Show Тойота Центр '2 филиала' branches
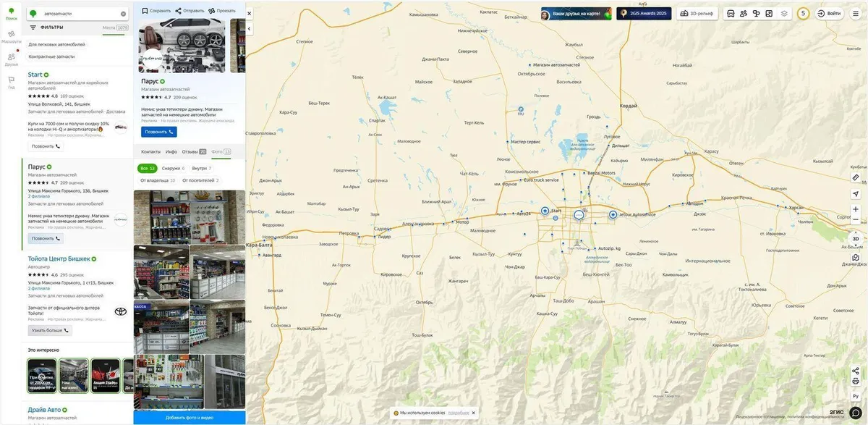Viewport: 868px width, 425px height. pos(39,288)
